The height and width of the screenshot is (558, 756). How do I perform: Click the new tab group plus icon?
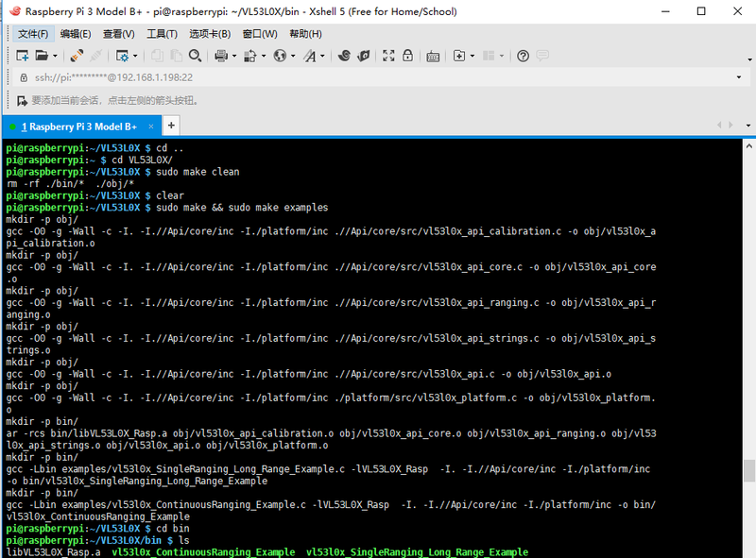pos(459,56)
